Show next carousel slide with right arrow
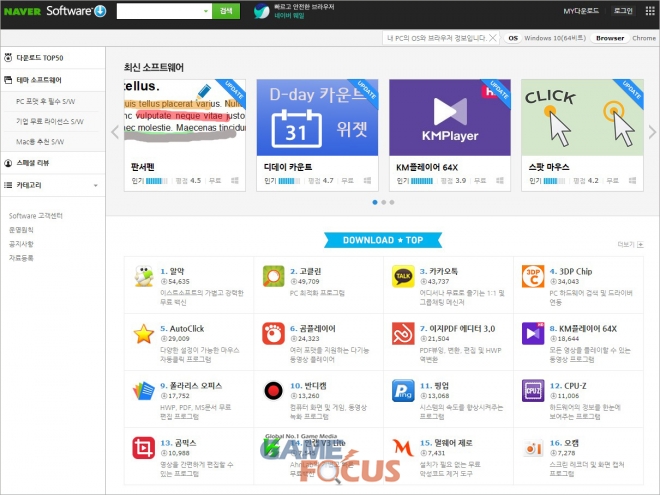 [650, 131]
